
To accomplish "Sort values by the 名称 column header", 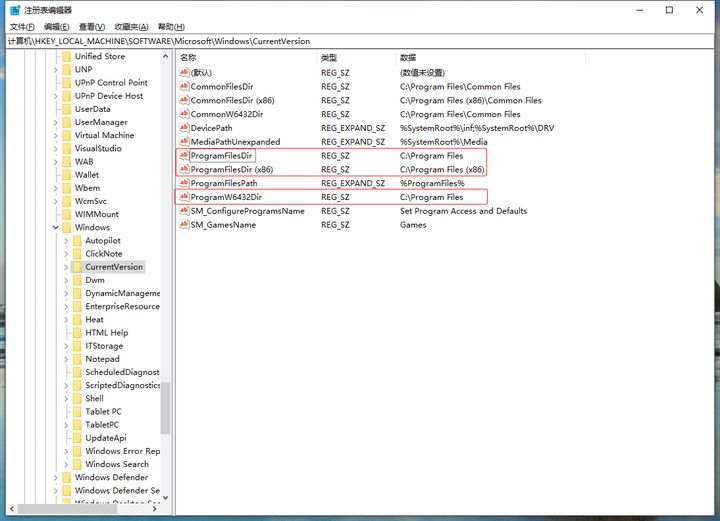I will tap(246, 58).
